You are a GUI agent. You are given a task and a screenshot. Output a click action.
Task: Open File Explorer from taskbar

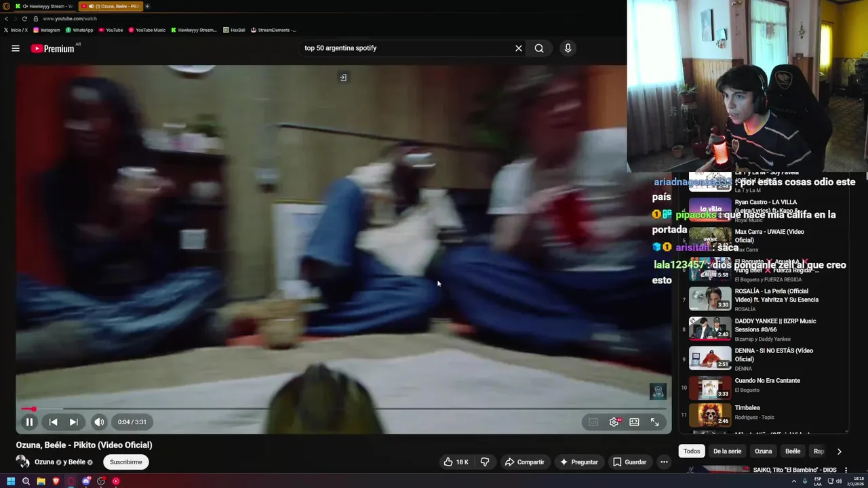pos(41,481)
